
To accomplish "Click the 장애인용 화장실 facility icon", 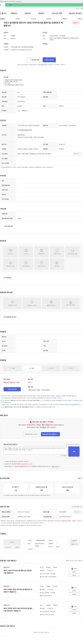I will [51, 303].
